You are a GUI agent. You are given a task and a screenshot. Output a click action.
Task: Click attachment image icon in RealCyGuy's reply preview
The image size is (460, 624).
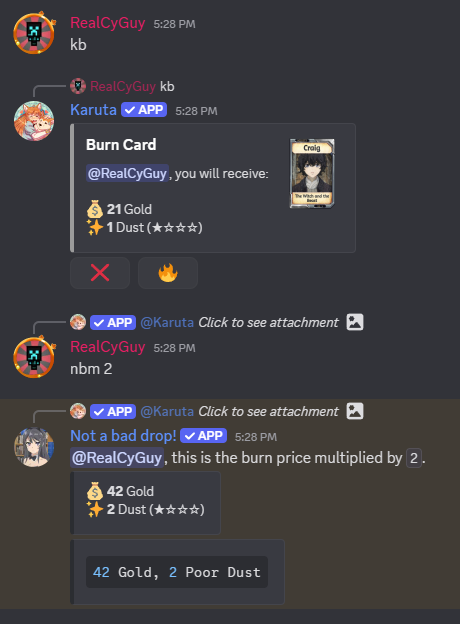[x=355, y=322]
